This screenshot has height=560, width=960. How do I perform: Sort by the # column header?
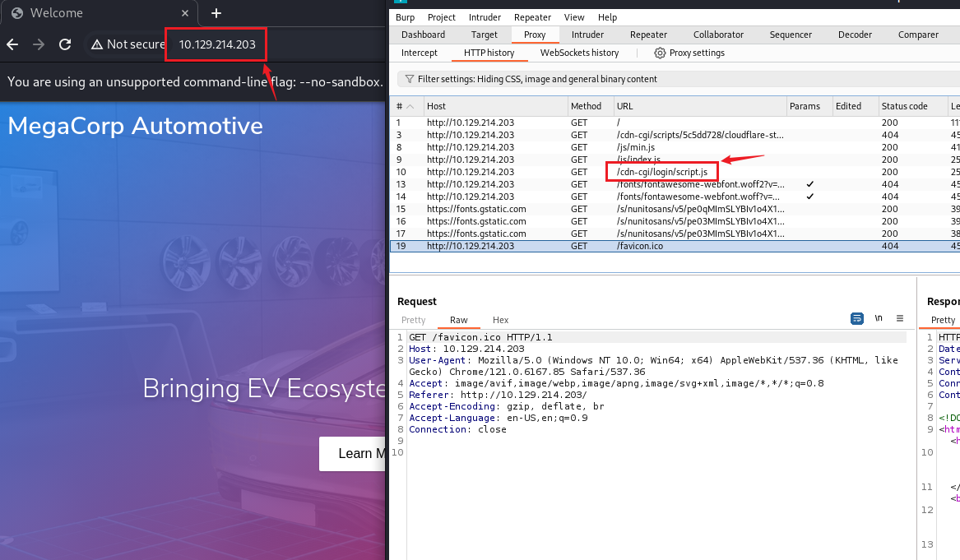(405, 107)
